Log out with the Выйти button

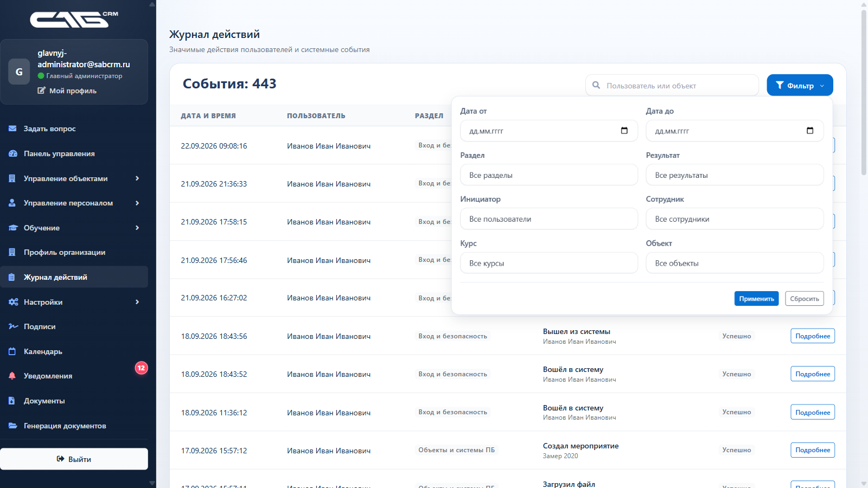(x=74, y=459)
